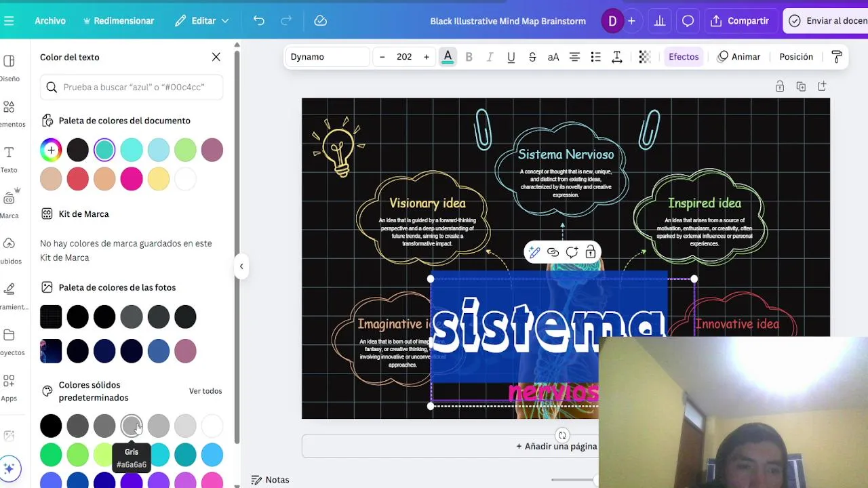This screenshot has height=488, width=868.
Task: Click Magic edit icon in floating toolbar
Action: [534, 253]
